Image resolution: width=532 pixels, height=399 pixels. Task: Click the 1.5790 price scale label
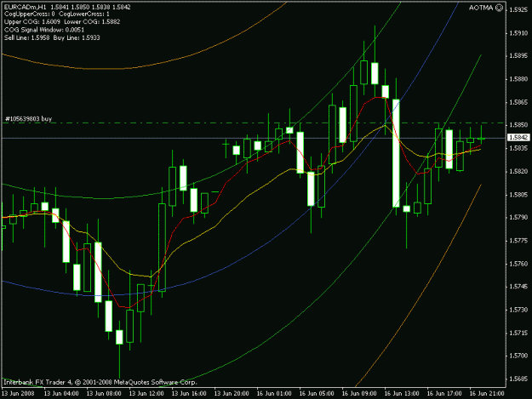[x=518, y=217]
